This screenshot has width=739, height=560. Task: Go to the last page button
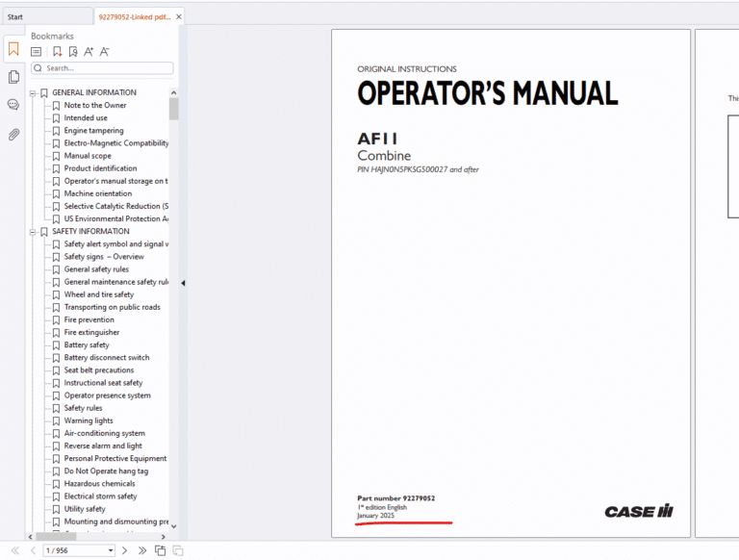click(141, 550)
